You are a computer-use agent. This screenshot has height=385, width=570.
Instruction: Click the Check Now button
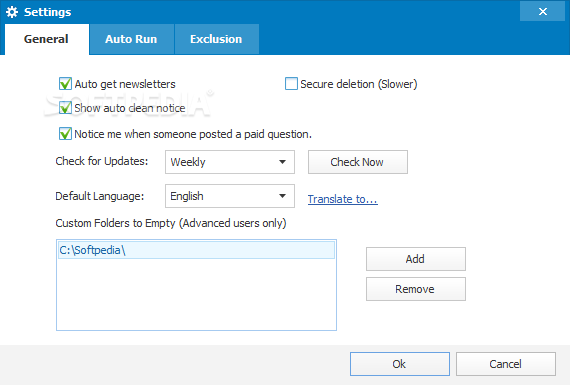point(358,162)
